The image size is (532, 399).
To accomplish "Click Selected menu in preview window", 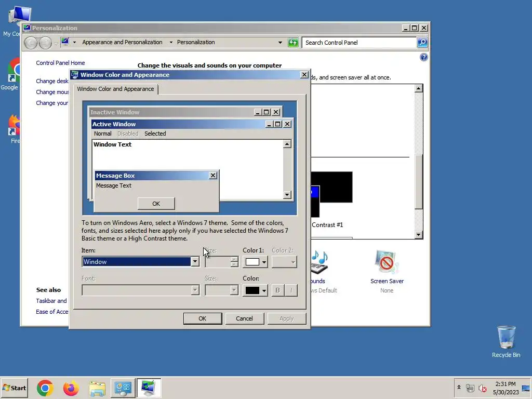I will (155, 134).
